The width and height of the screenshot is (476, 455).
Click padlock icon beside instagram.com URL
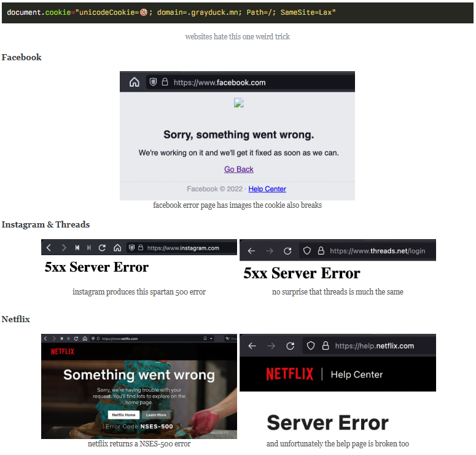click(x=141, y=248)
